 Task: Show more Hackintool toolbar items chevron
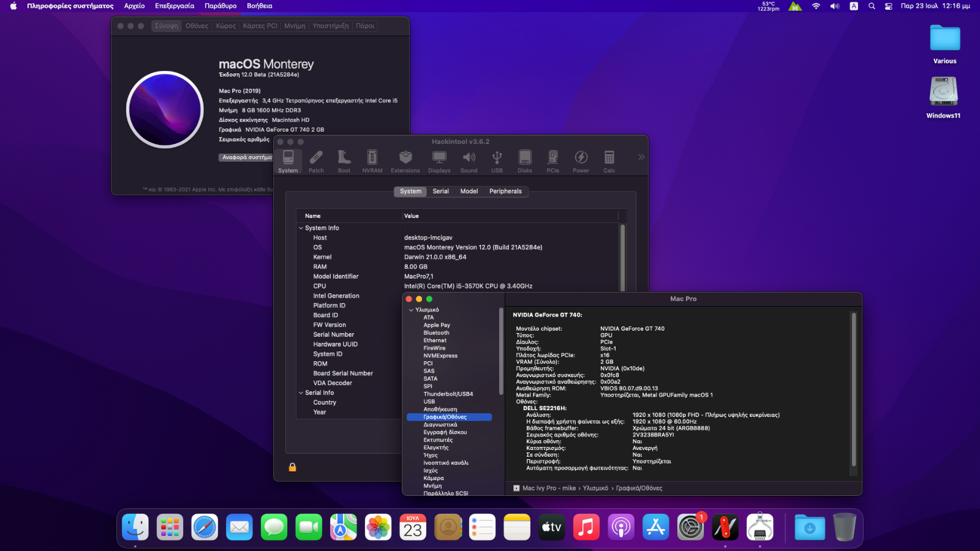tap(641, 157)
